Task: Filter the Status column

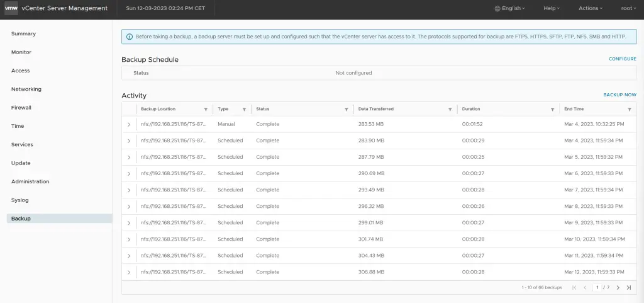Action: pyautogui.click(x=347, y=110)
